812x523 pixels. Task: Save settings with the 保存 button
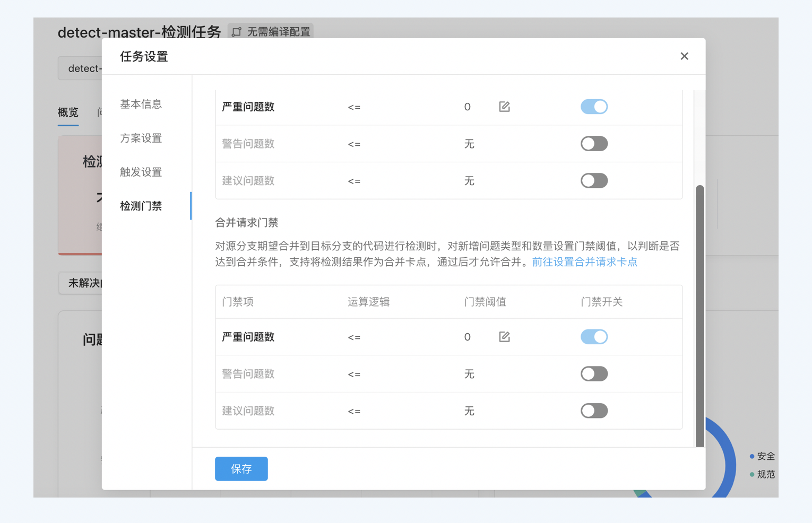241,469
